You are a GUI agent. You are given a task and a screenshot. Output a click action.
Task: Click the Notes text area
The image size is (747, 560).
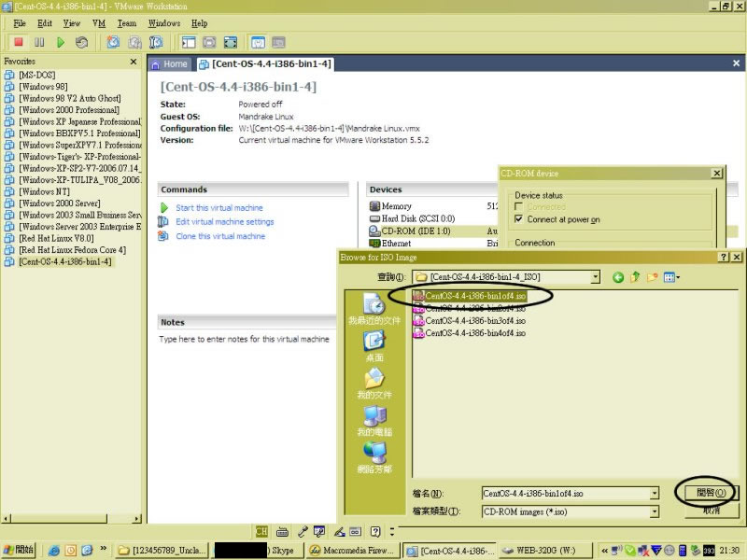click(244, 339)
